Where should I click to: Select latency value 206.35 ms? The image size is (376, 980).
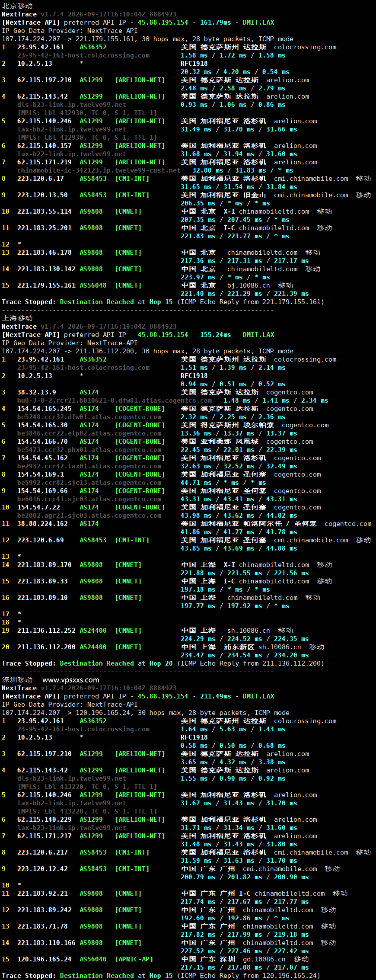(x=198, y=203)
